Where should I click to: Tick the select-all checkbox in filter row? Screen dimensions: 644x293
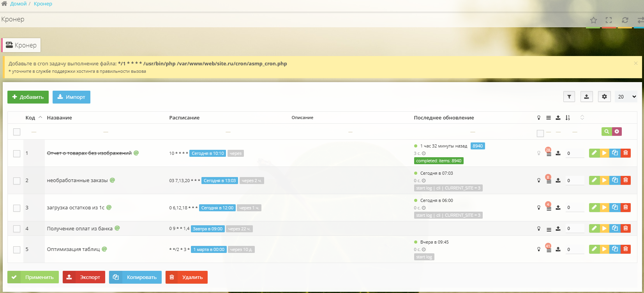click(x=17, y=132)
